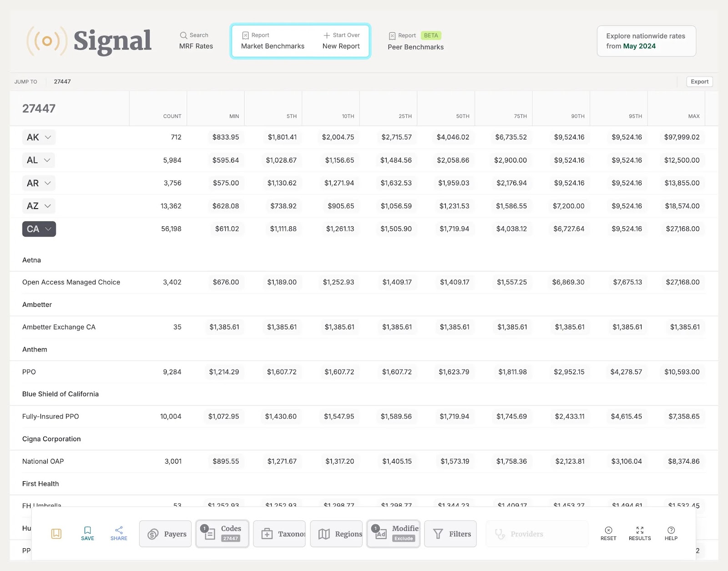Open Peer Benchmarks beta report
This screenshot has height=571, width=728.
[415, 41]
